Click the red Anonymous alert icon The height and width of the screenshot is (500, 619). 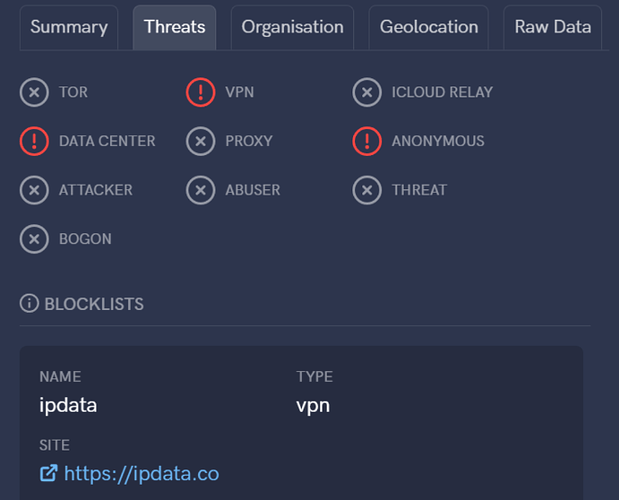[367, 141]
